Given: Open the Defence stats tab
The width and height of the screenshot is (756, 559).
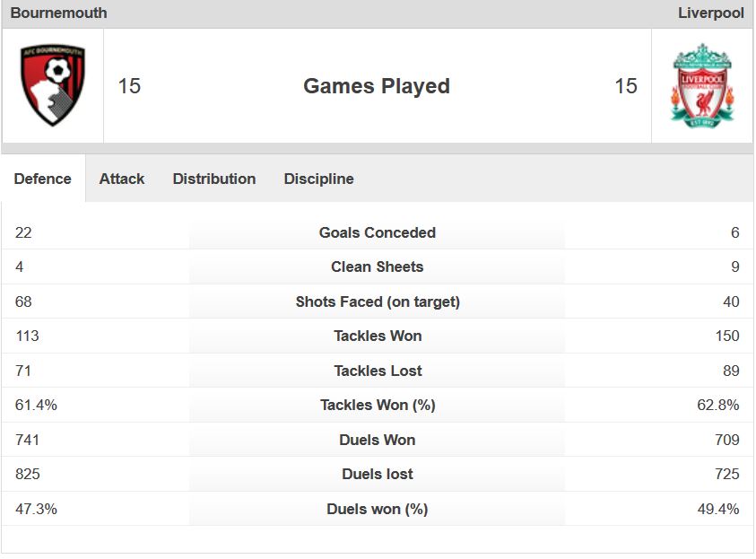Looking at the screenshot, I should point(43,179).
